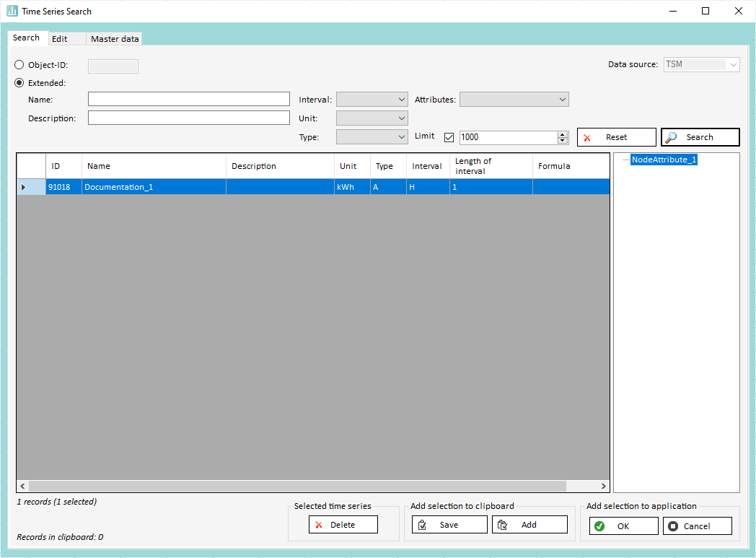Image resolution: width=756 pixels, height=558 pixels.
Task: Open the Master data tab
Action: click(x=115, y=39)
